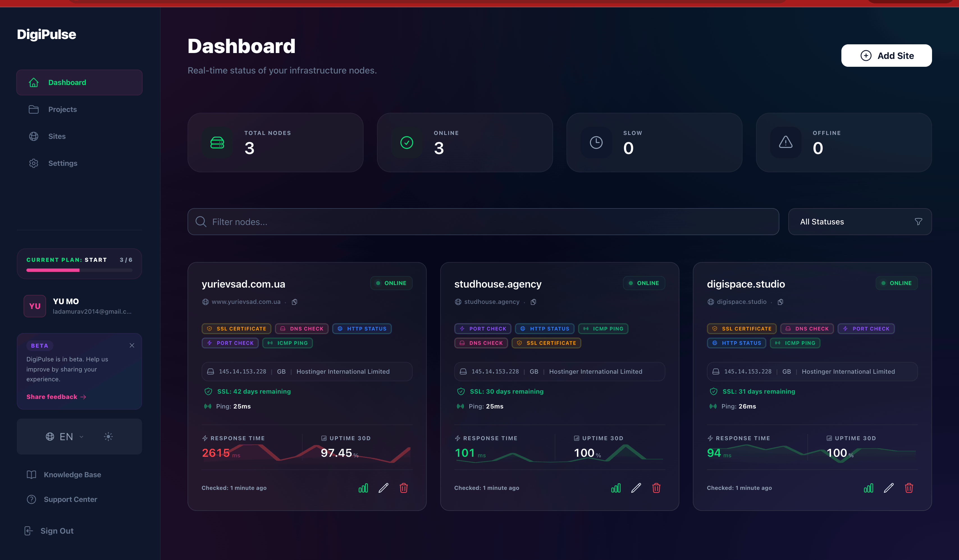Close the Beta feedback notice
The image size is (959, 560).
(132, 345)
